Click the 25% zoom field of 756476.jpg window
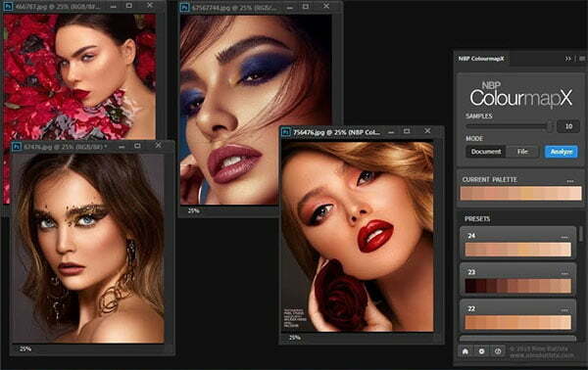588x370 pixels. [295, 338]
